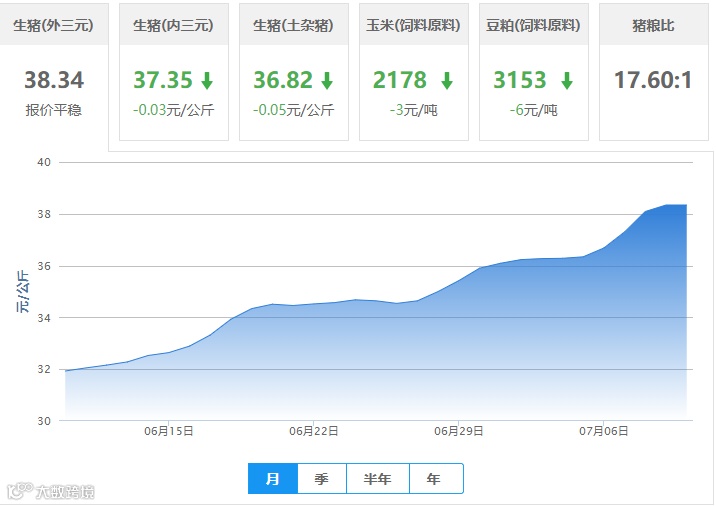The height and width of the screenshot is (506, 716).
Task: Click the down arrow next to 36.82
Action: coord(327,80)
